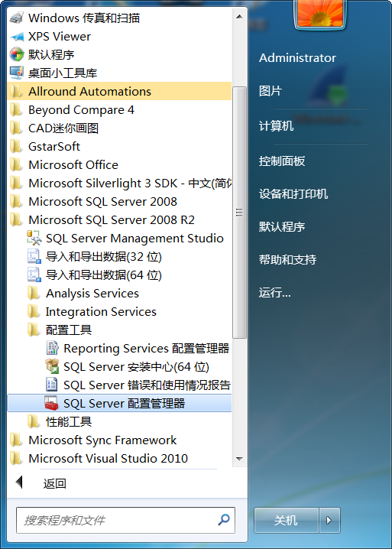Viewport: 392px width, 549px height.
Task: Launch SQL Server 安装中心(64 位)
Action: pos(119,366)
